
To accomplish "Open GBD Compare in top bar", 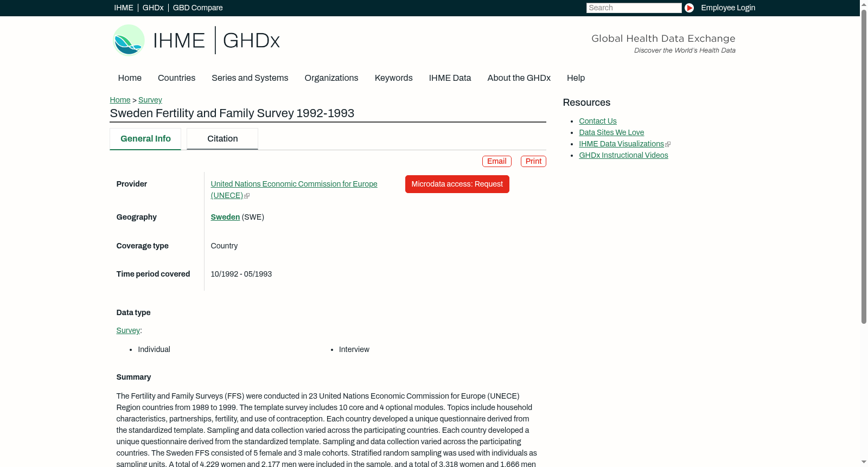I will click(198, 8).
